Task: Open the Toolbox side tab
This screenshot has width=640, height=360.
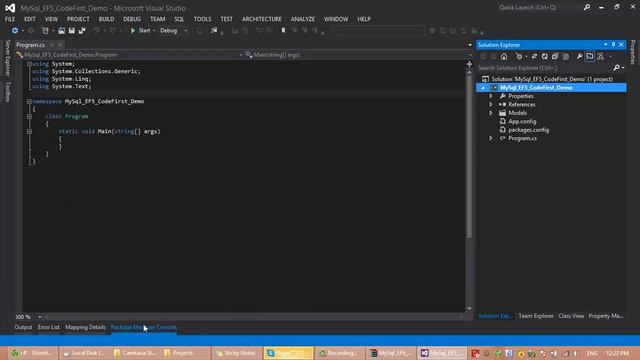Action: (7, 91)
